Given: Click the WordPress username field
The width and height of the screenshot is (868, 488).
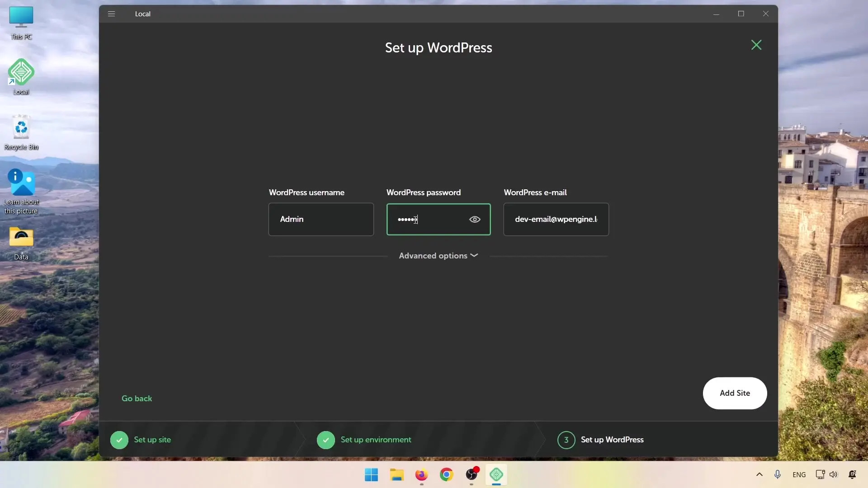Looking at the screenshot, I should tap(321, 219).
